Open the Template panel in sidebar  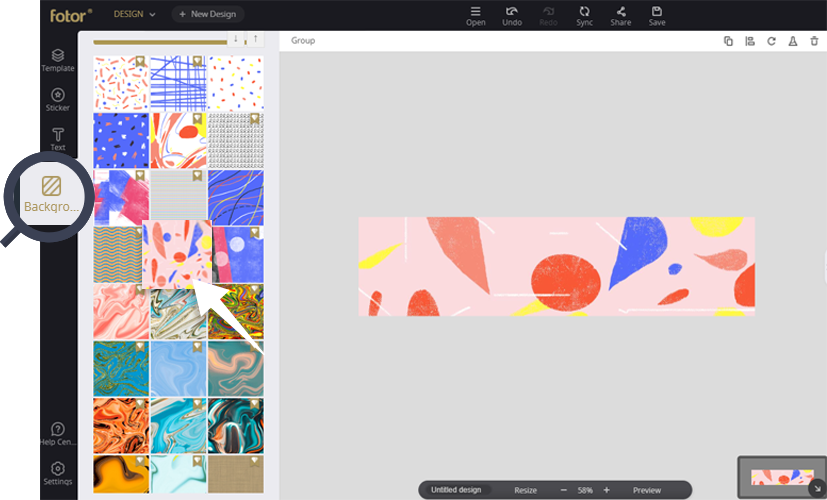(x=58, y=60)
